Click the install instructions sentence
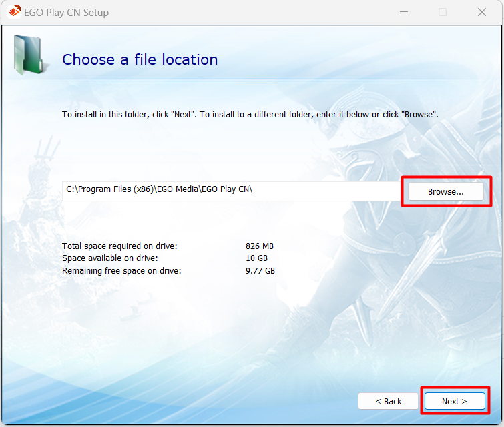The image size is (504, 427). (250, 115)
